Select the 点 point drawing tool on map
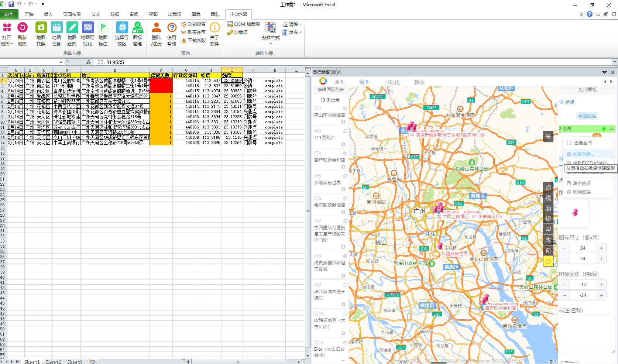 pyautogui.click(x=548, y=188)
